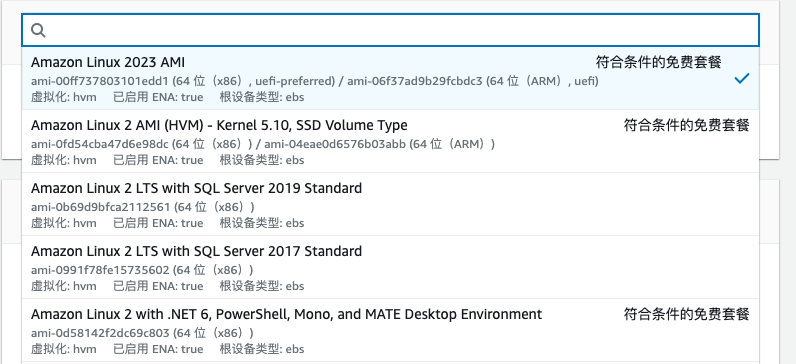Click the x86 AMI ID ami-0fd54cba47d6e98dc

coord(101,144)
